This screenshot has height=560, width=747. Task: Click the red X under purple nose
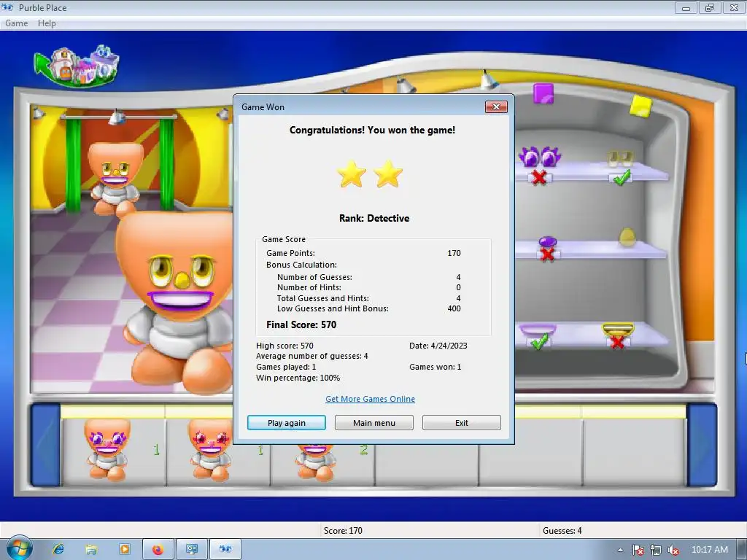[x=547, y=254]
